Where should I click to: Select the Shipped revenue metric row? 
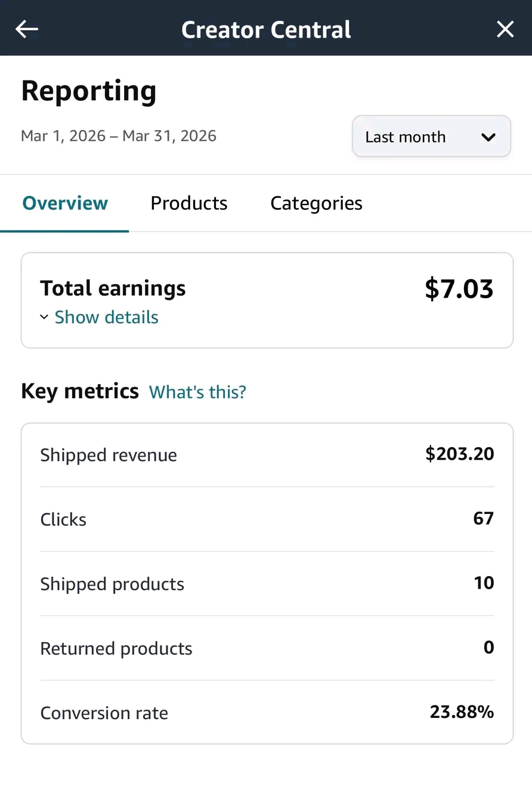[x=267, y=454]
